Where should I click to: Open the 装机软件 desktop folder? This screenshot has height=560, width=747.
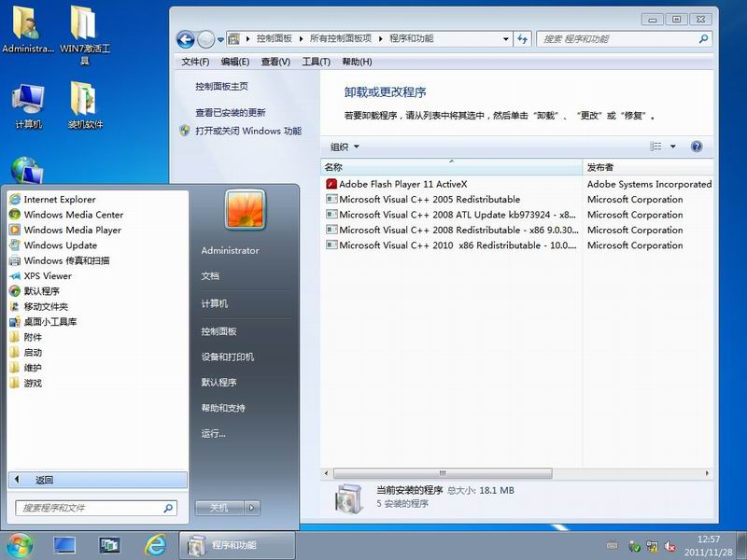(x=85, y=105)
